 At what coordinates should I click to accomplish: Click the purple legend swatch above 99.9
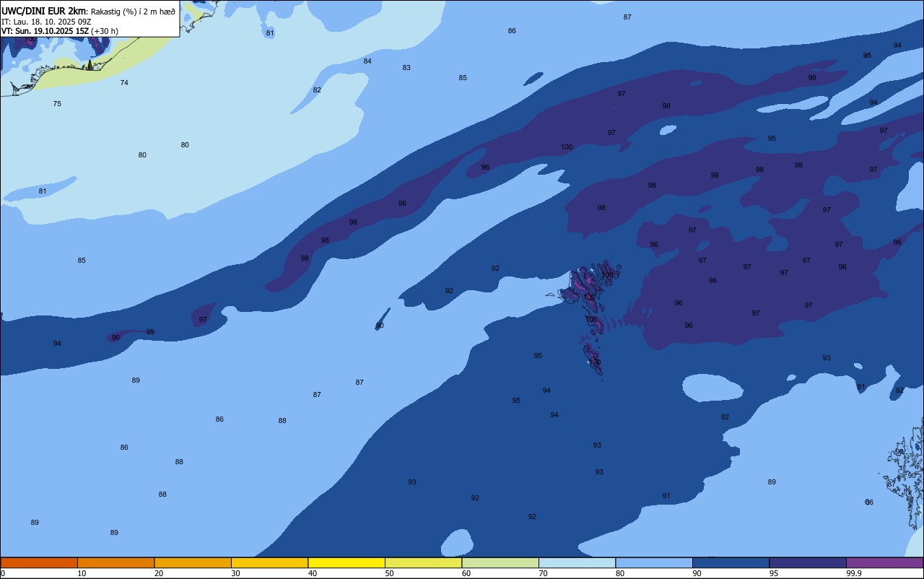tap(885, 562)
